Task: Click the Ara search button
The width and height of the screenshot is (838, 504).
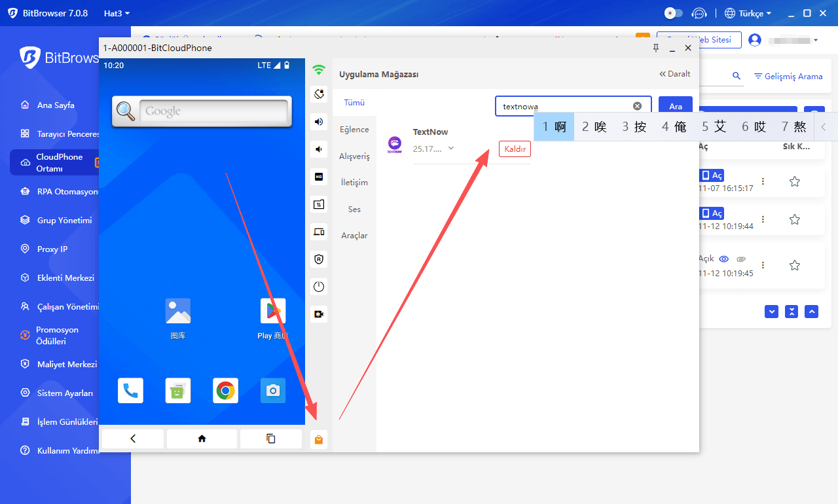Action: [x=675, y=106]
